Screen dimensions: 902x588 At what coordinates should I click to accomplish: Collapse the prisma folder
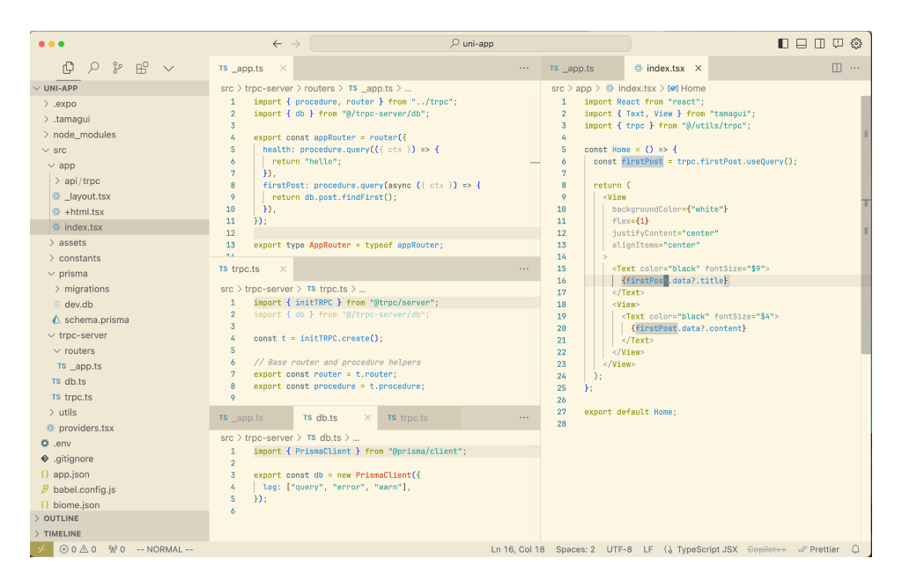click(x=120, y=274)
